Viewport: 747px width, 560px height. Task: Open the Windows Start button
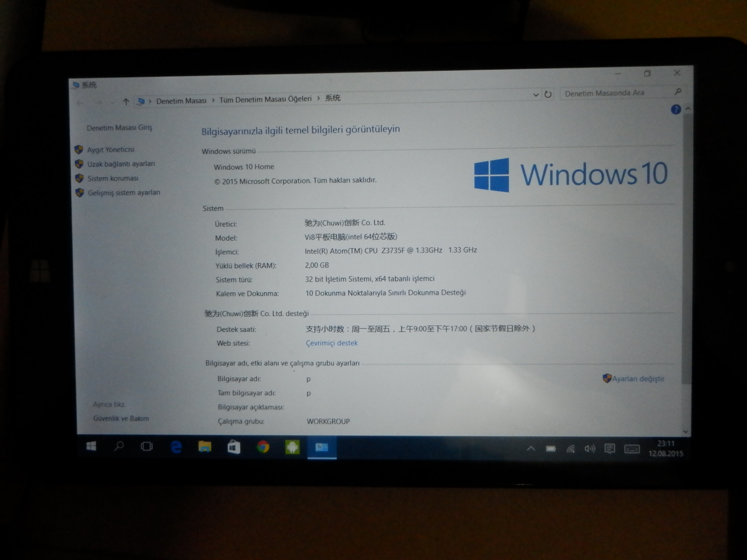coord(91,446)
